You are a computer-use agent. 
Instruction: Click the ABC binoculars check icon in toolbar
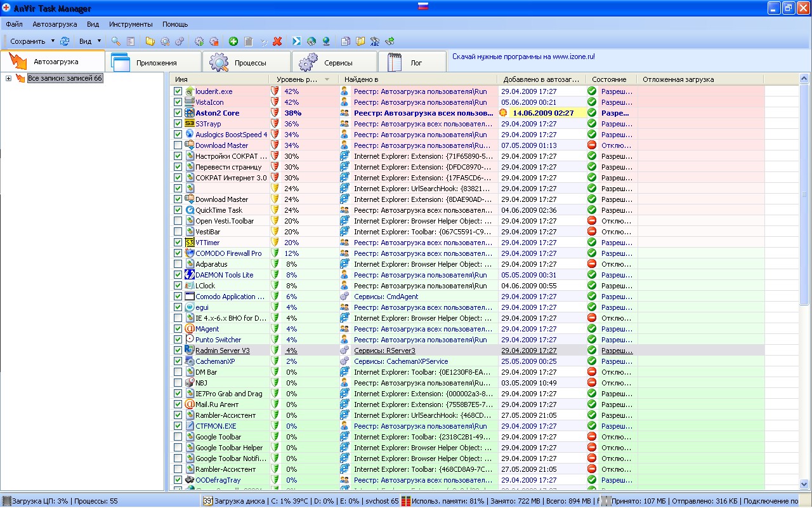tap(375, 41)
